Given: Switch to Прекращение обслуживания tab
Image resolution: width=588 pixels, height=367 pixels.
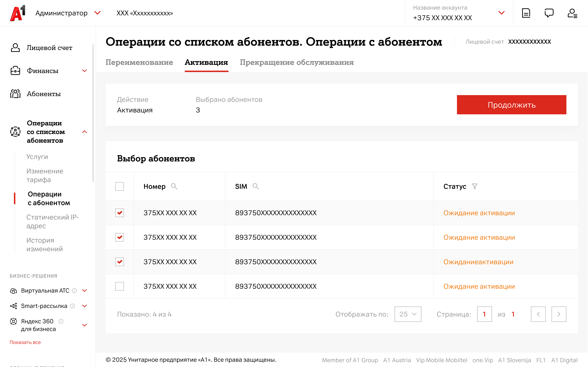Looking at the screenshot, I should pos(296,62).
